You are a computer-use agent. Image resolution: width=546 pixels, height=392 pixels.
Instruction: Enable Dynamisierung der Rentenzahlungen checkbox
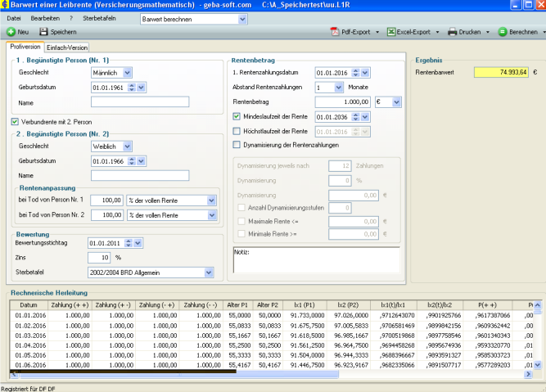237,145
